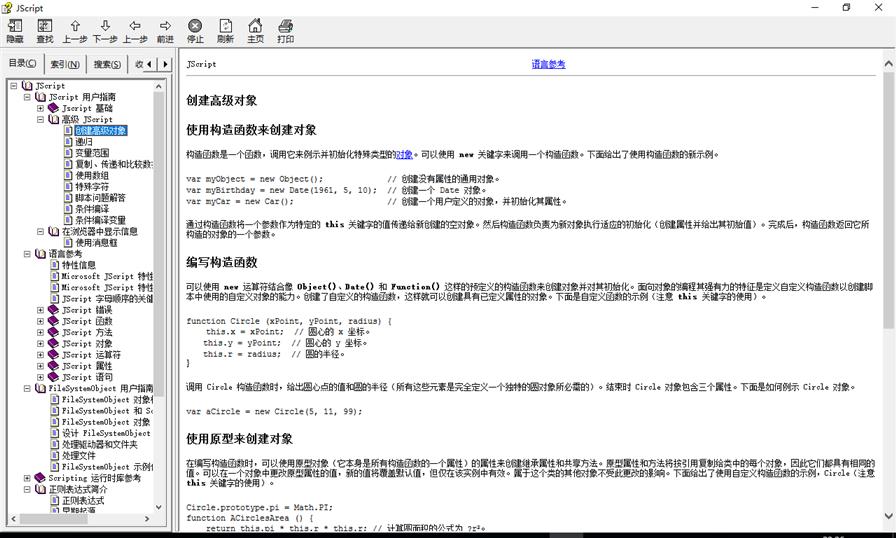Image resolution: width=896 pixels, height=538 pixels.
Task: Click the content pane scrollbar up arrow
Action: pos(889,63)
